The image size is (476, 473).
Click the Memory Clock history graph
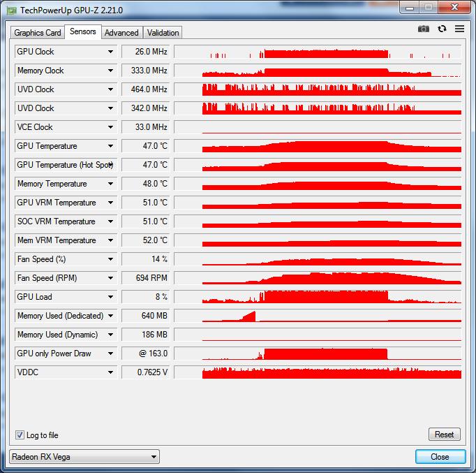tap(318, 71)
